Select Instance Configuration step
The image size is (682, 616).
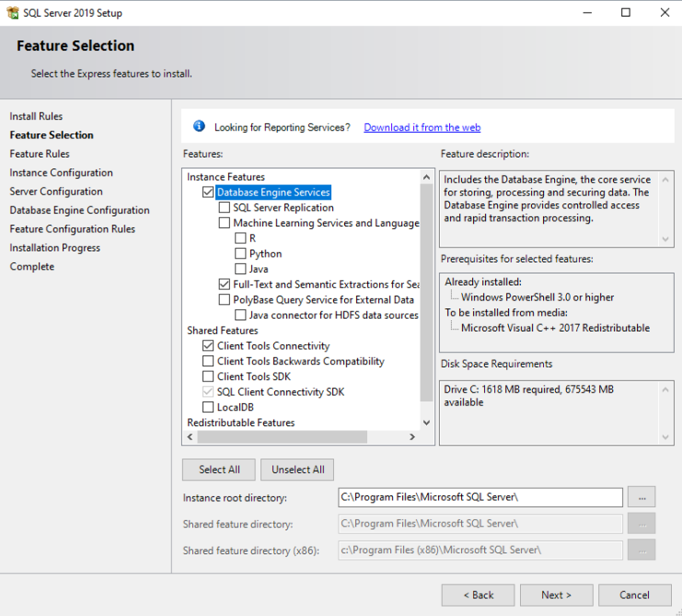(x=62, y=172)
